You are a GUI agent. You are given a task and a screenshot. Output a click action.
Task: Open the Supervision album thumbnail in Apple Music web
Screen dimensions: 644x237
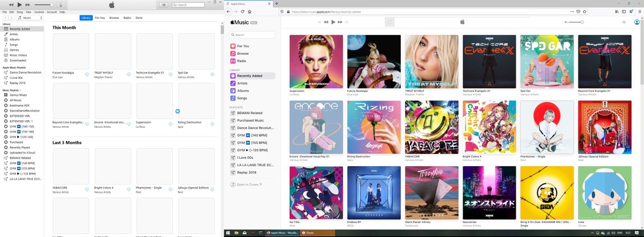tap(316, 62)
